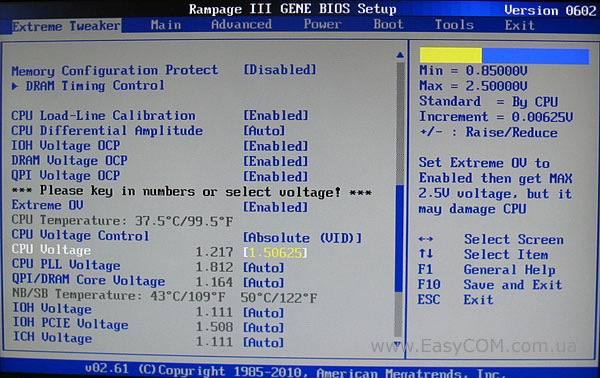Click the NB/SB Temperature 43°C/109°F reading
600x378 pixels.
click(x=188, y=297)
